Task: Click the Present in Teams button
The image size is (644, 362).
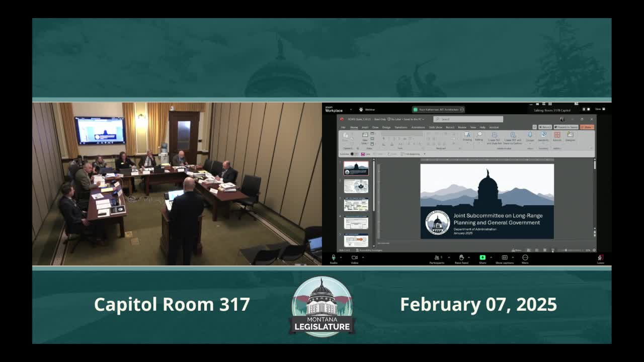Action: [x=566, y=127]
